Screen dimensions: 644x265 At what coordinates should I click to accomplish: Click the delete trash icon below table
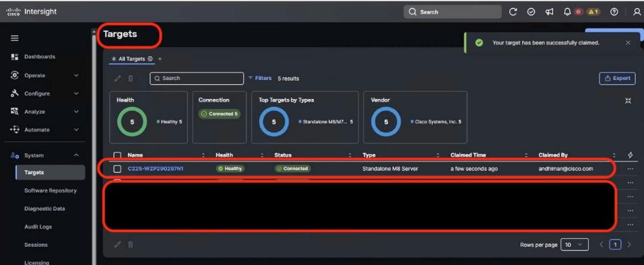coord(130,245)
